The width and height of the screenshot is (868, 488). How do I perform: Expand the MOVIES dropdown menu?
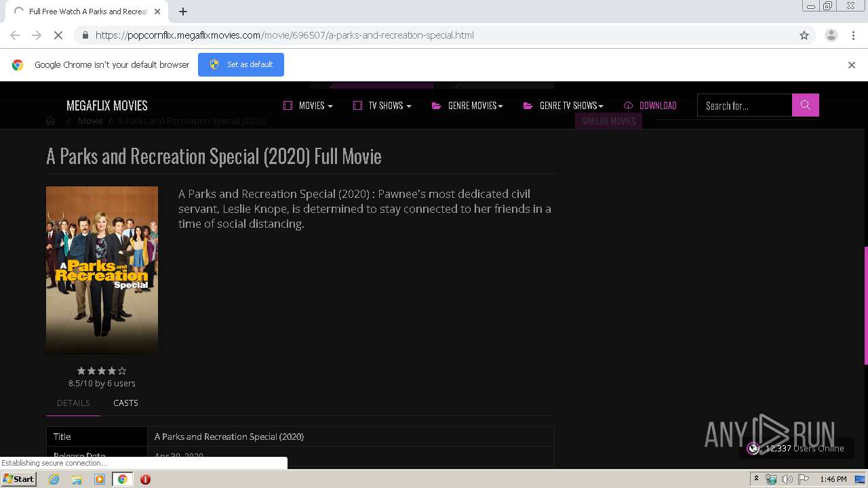(308, 105)
